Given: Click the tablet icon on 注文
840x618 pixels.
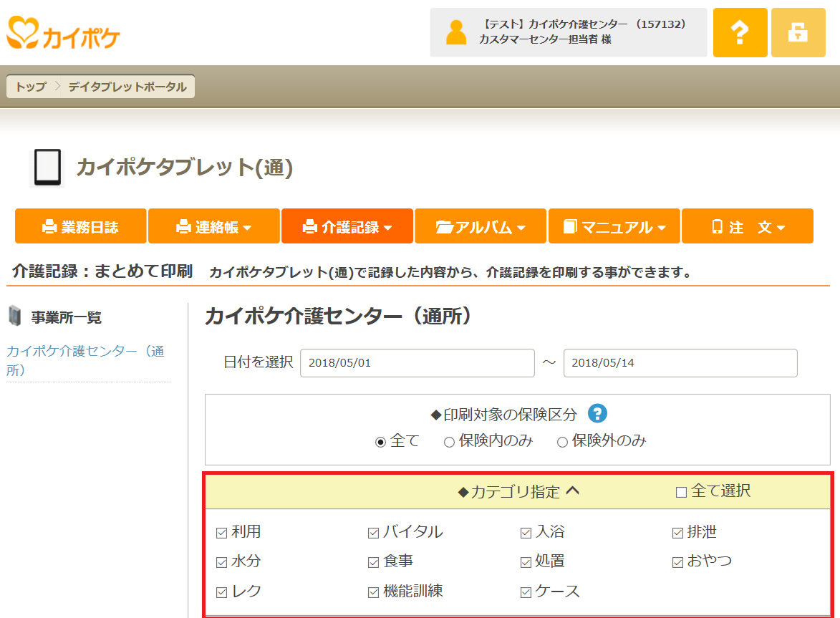Looking at the screenshot, I should (717, 226).
